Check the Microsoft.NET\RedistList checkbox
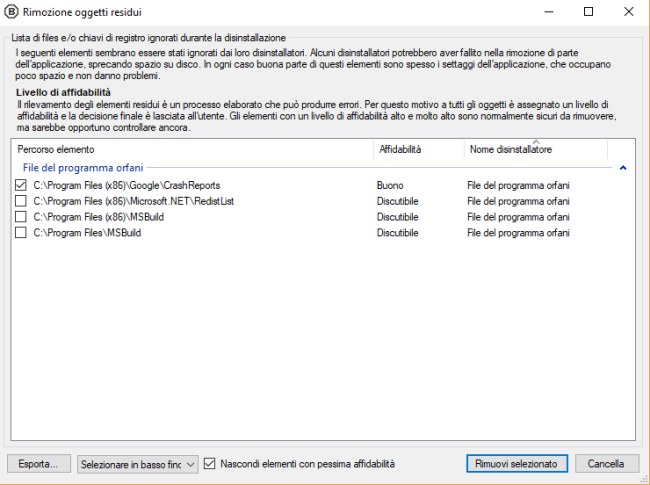The width and height of the screenshot is (650, 485). (x=21, y=202)
